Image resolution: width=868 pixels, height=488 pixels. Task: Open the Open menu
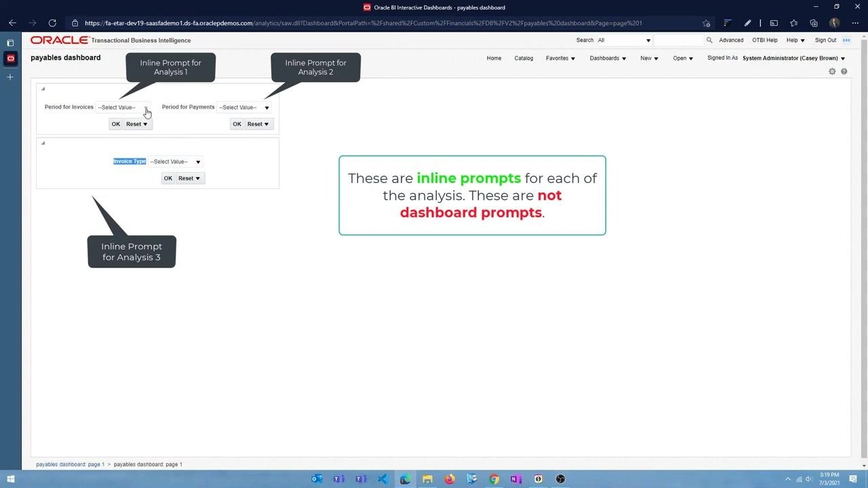(683, 58)
